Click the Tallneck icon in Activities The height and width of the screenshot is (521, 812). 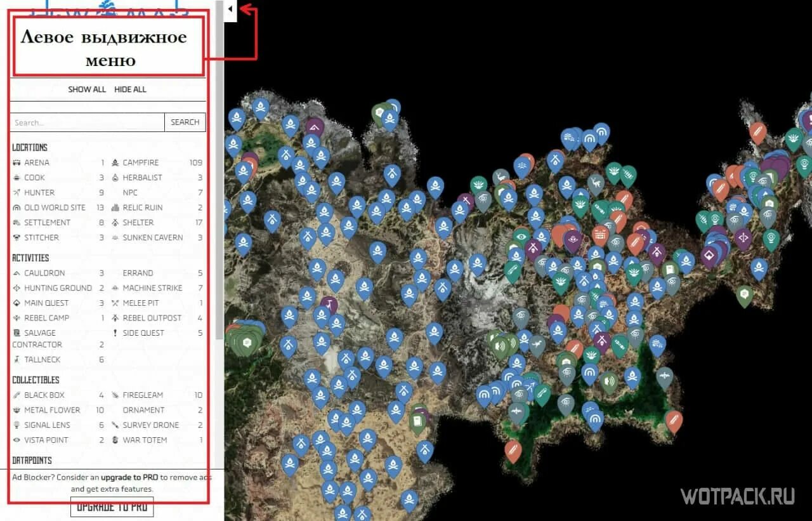coord(16,360)
